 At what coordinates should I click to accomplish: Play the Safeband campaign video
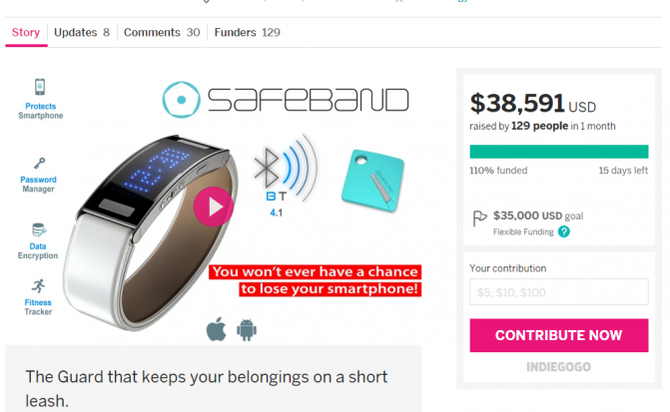tap(213, 207)
